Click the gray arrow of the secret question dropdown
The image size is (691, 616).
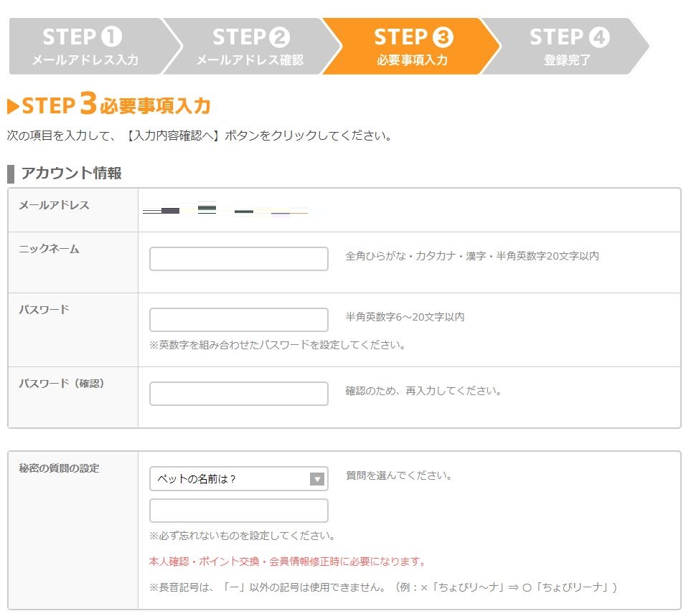coord(317,479)
